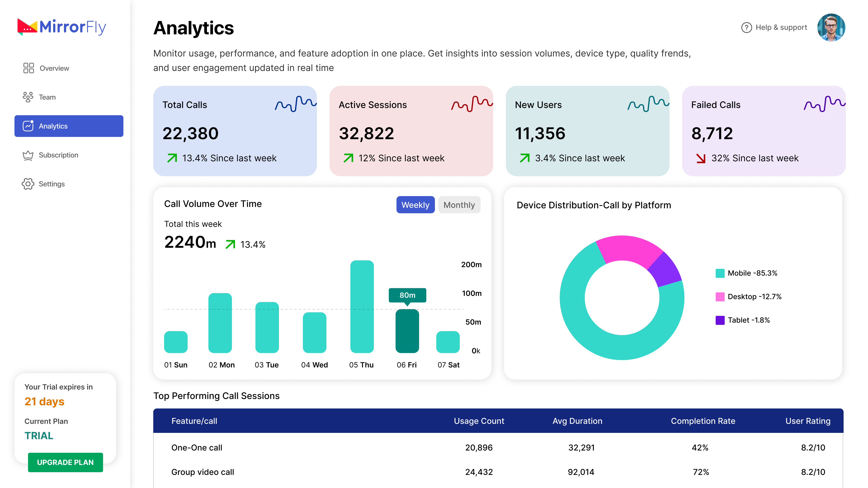Click the user profile avatar photo
Image resolution: width=868 pixels, height=488 pixels.
831,27
